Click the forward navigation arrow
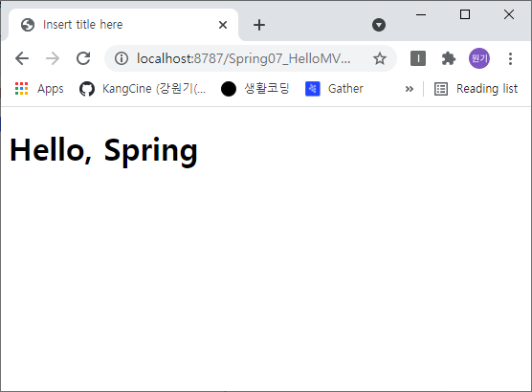 tap(53, 58)
